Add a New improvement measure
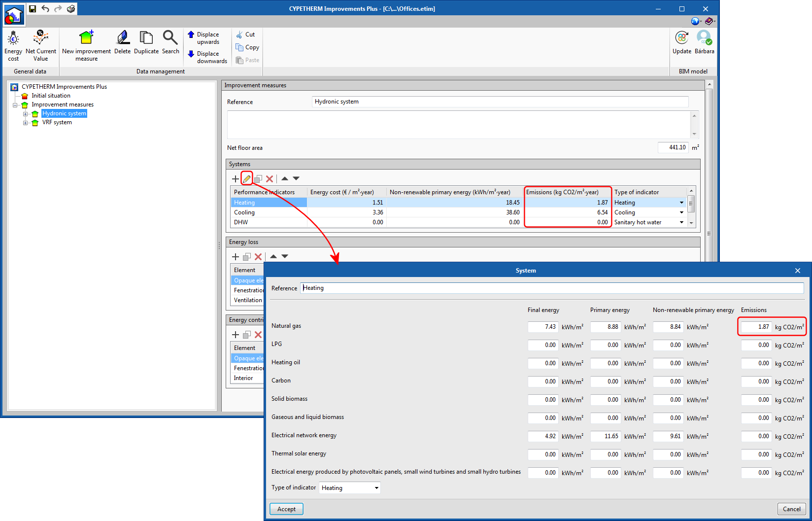The image size is (812, 521). (x=86, y=45)
